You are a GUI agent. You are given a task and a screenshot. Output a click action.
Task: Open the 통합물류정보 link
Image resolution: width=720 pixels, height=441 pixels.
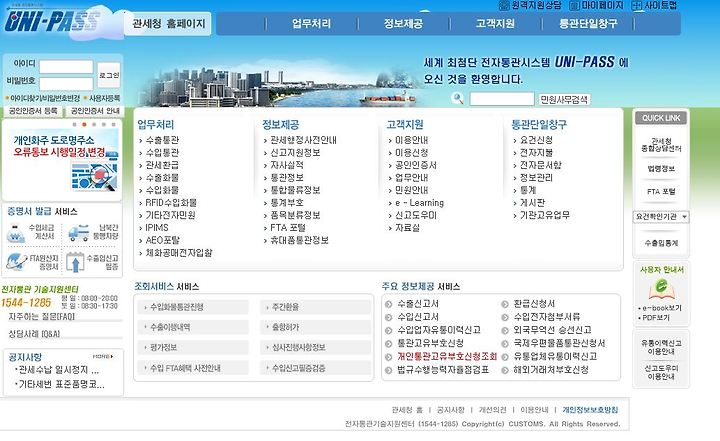point(295,190)
